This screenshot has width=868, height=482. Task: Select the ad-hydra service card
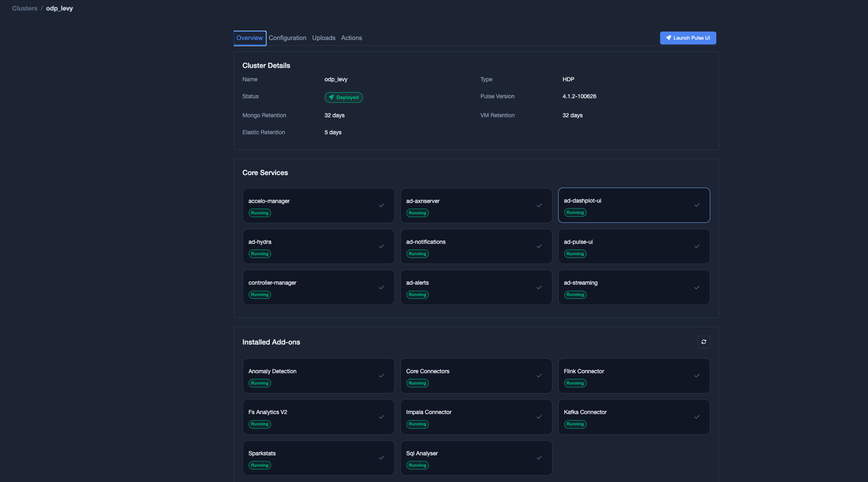(318, 246)
